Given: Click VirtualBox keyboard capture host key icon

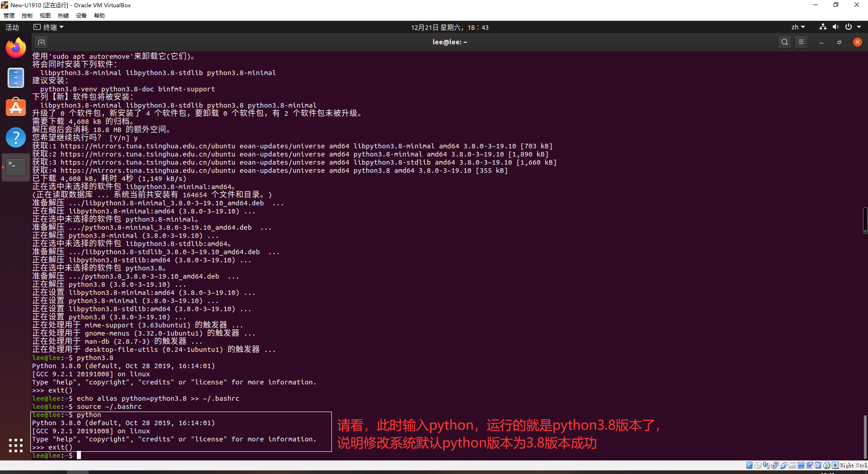Looking at the screenshot, I should tap(835, 465).
